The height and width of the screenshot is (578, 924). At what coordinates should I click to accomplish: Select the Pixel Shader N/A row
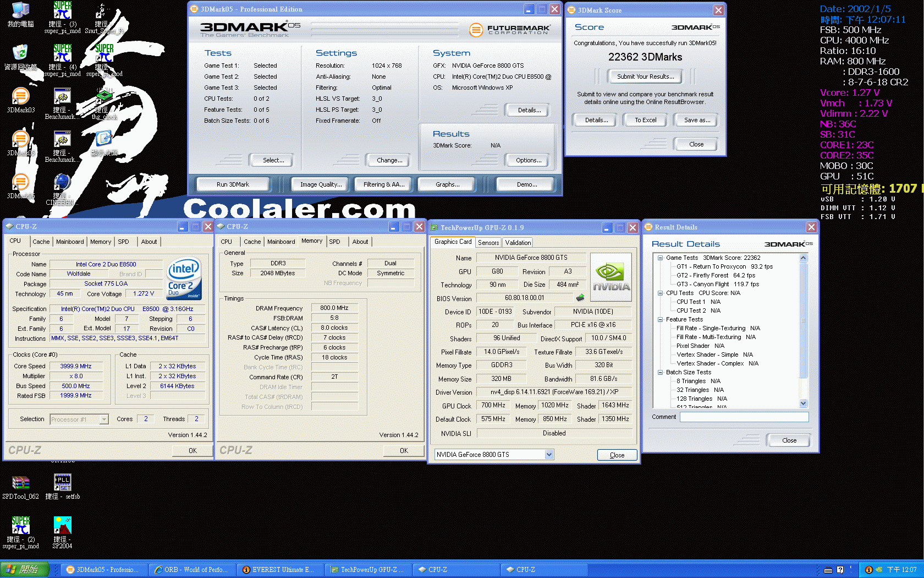click(x=700, y=346)
